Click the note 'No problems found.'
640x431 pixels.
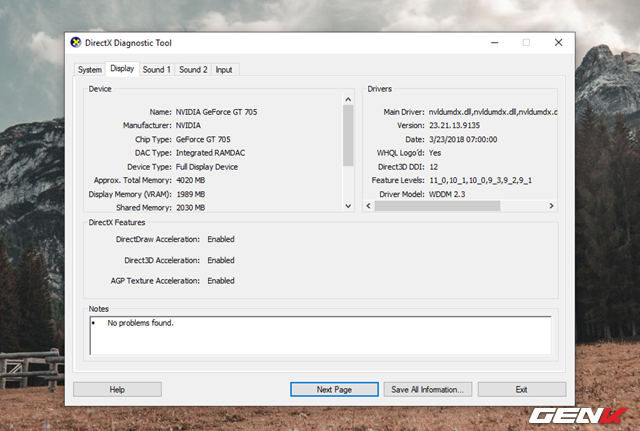[x=140, y=323]
